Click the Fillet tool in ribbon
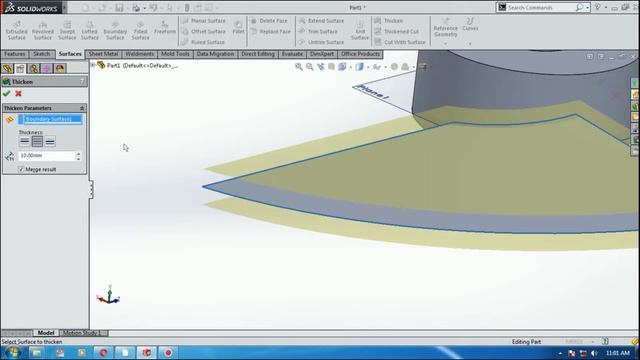The height and width of the screenshot is (360, 640). (x=238, y=28)
